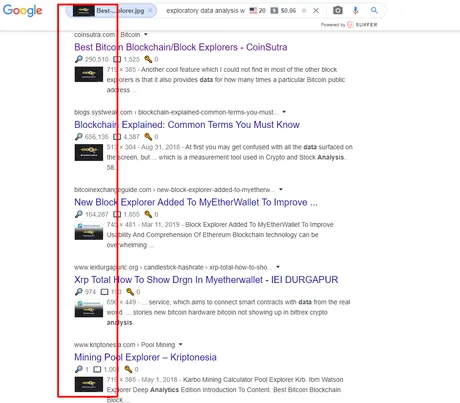Viewport: 460px width, 403px height.
Task: Click word count icon for CoinSutra result
Action: 117,59
